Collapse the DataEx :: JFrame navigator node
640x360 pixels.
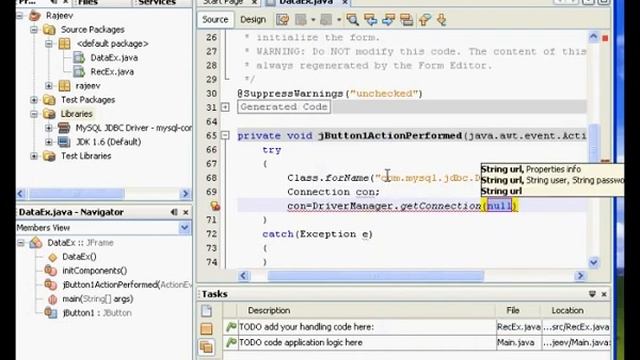tap(21, 243)
